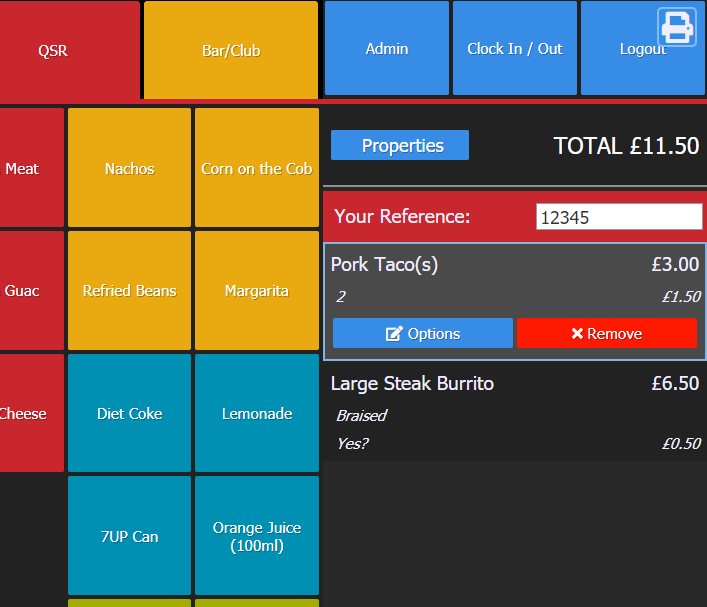Add a Diet Coke
The image size is (707, 607).
click(x=129, y=413)
